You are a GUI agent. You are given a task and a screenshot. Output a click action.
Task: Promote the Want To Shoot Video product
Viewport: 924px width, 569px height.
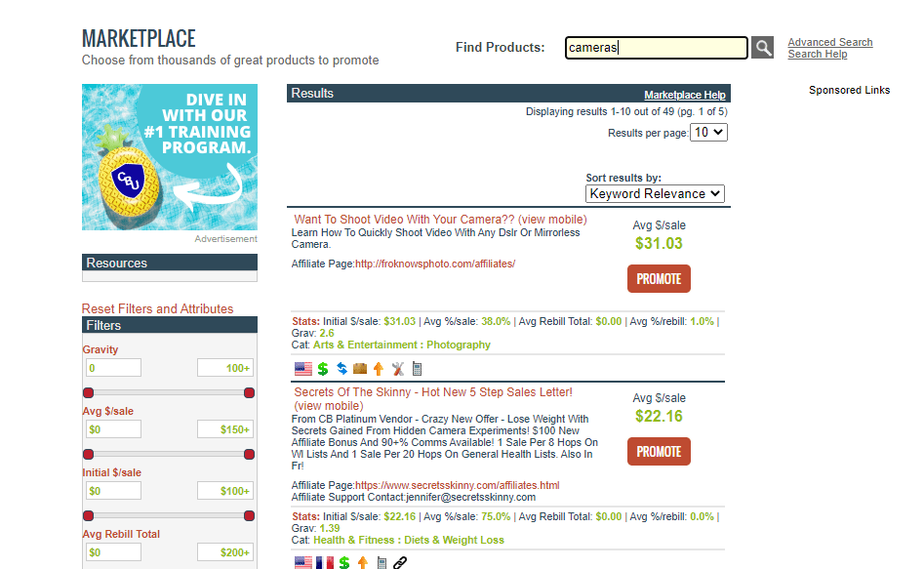659,279
